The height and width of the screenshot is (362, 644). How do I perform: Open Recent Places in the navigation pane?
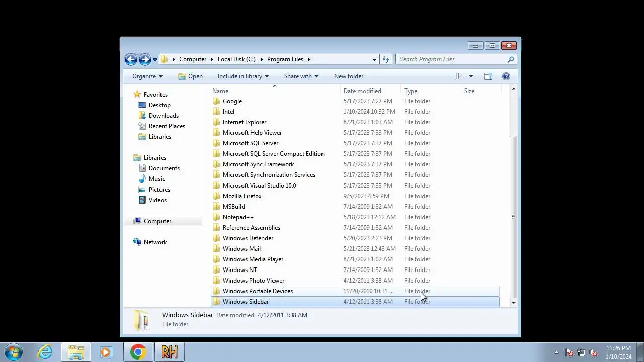coord(167,126)
